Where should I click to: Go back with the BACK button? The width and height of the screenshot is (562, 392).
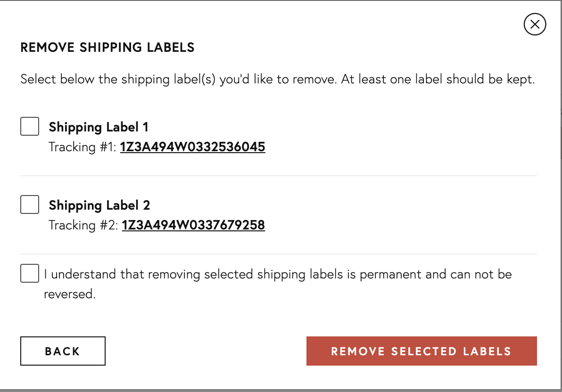pos(63,351)
